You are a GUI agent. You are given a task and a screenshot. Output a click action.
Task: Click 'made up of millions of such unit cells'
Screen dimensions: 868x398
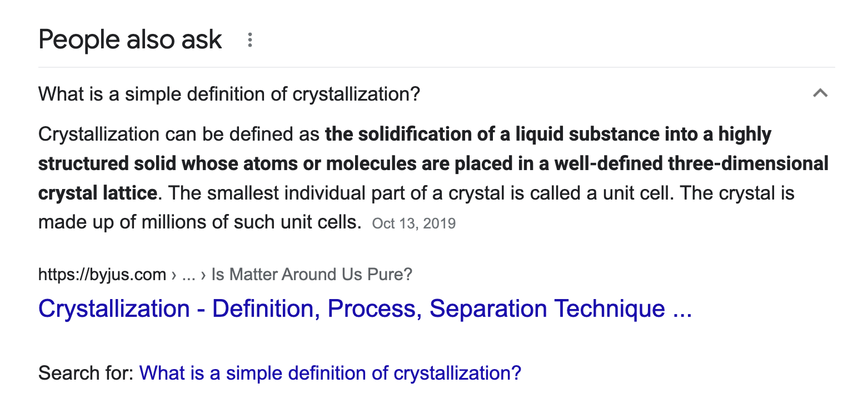199,222
